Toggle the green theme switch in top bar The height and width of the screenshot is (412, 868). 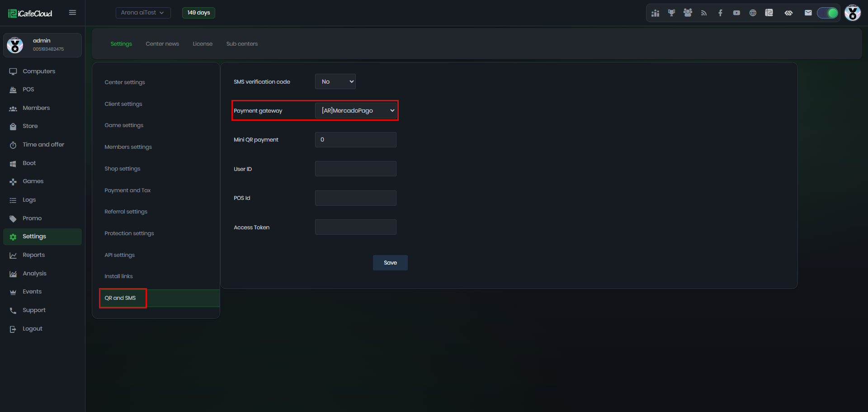pos(828,13)
